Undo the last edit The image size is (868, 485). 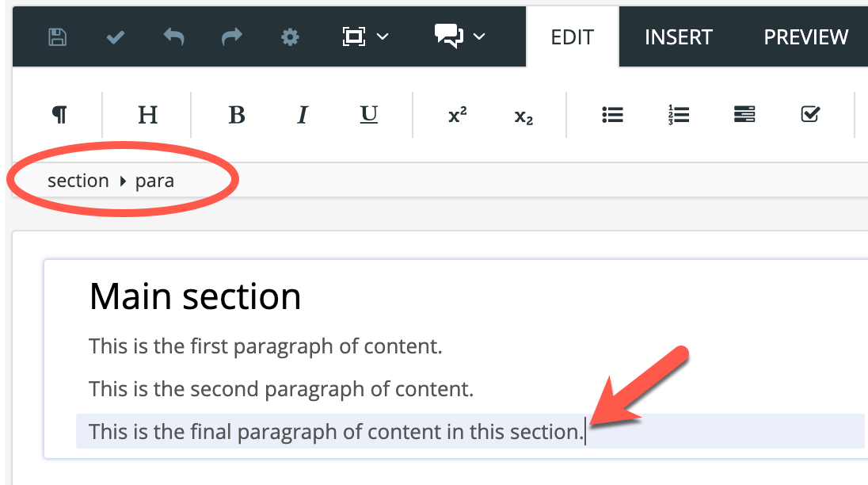pos(173,36)
